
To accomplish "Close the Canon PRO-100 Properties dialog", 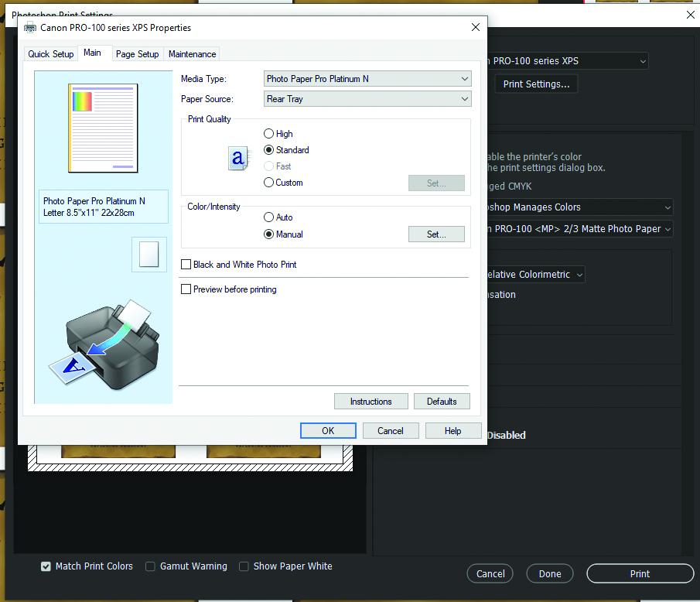I will (x=475, y=28).
